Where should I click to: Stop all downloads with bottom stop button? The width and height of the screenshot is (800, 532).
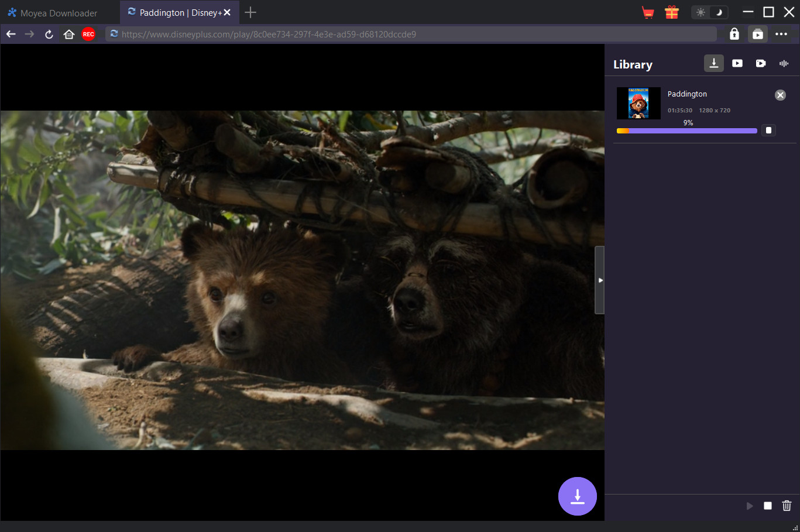click(x=768, y=506)
